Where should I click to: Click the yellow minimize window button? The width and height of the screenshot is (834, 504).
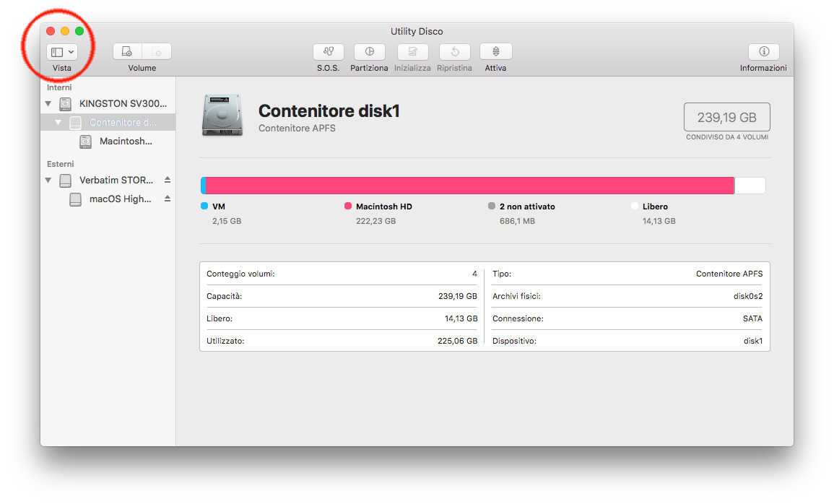[x=65, y=31]
